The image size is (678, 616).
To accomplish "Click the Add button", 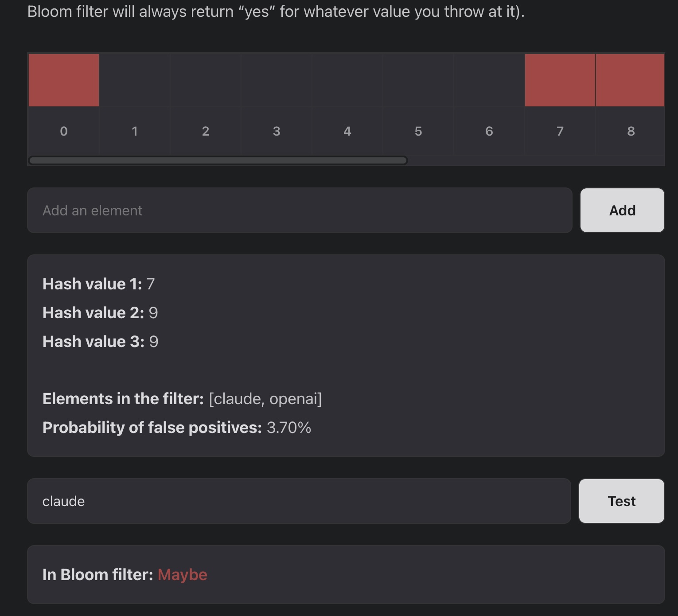I will pyautogui.click(x=622, y=211).
